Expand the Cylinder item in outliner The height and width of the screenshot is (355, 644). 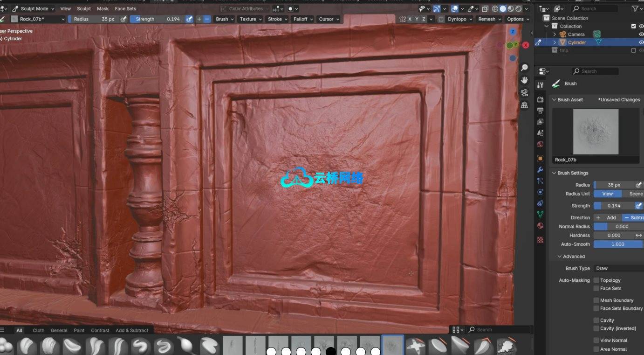point(555,42)
